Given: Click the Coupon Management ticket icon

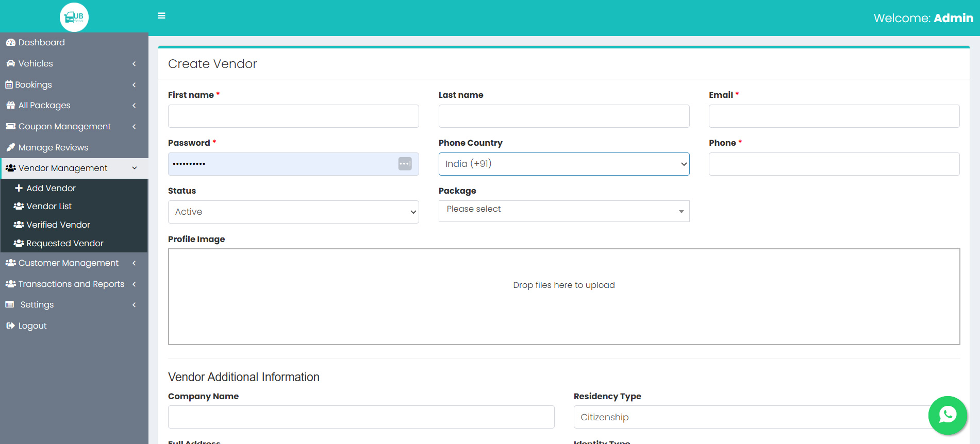Looking at the screenshot, I should [x=11, y=126].
